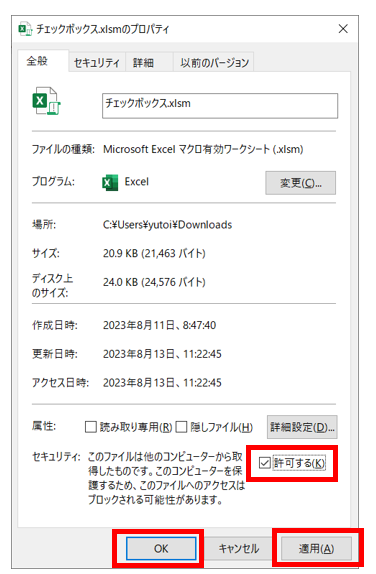
Task: Click the file type text 'Microsoft Excel マクロ有効ワークシート (.xlsm)'
Action: coord(203,149)
